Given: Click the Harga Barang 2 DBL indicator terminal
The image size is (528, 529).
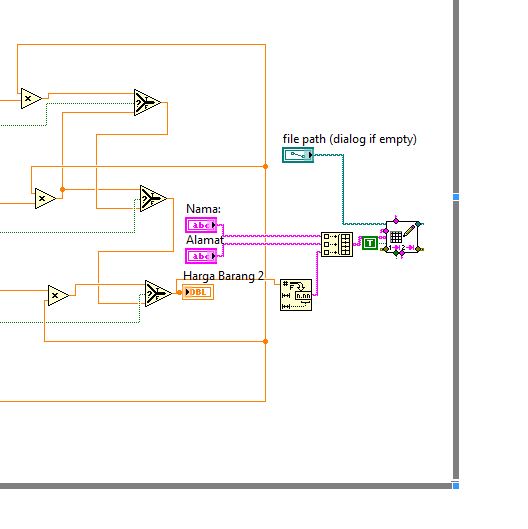Looking at the screenshot, I should tap(198, 292).
